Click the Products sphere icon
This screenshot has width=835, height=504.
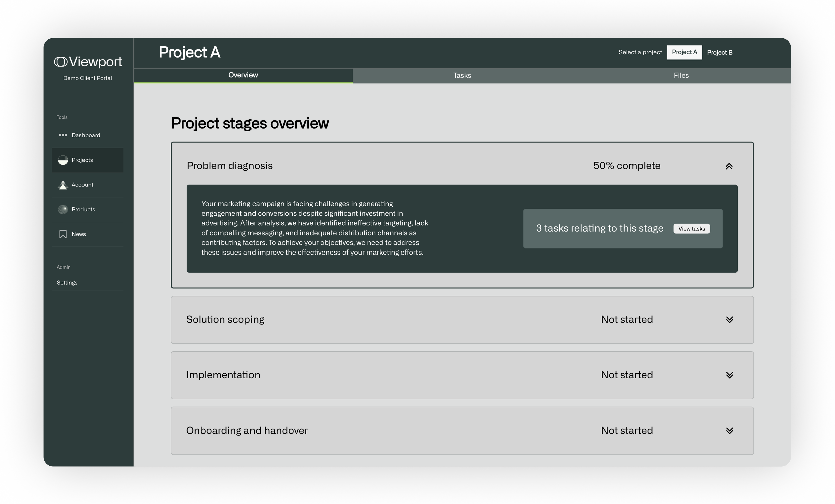[x=63, y=209]
